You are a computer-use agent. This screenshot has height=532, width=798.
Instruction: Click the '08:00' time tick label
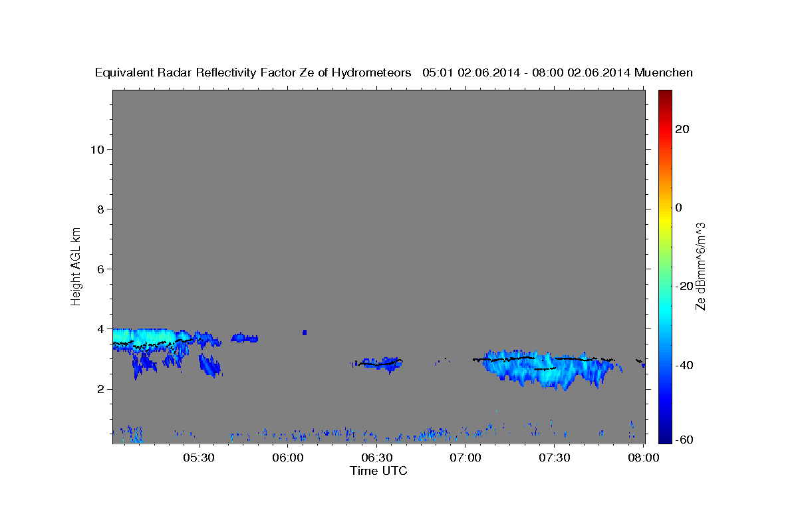pyautogui.click(x=644, y=458)
